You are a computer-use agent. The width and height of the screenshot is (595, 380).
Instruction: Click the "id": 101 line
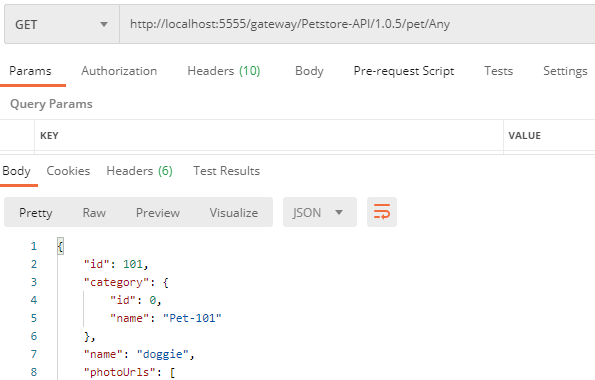[x=116, y=264]
